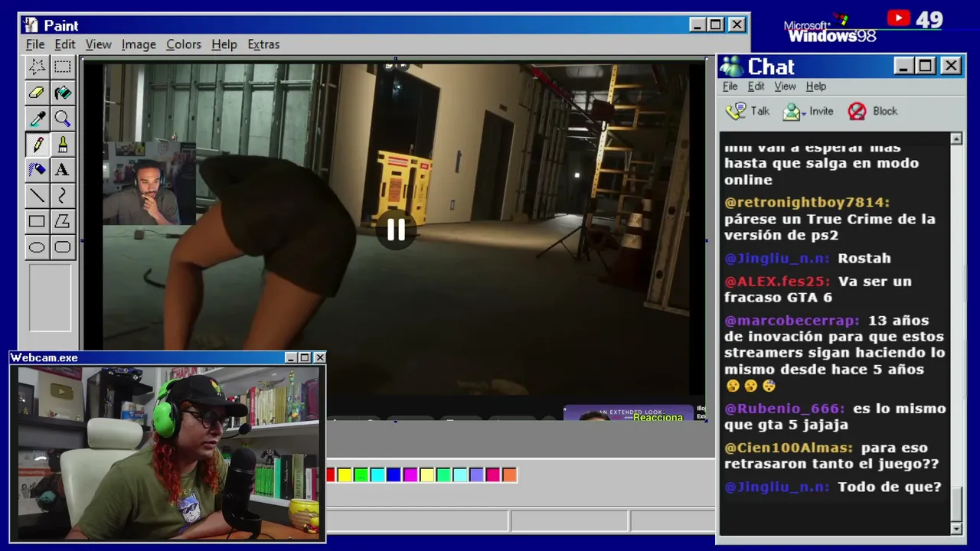
Task: Select the Free-Form Select star tool
Action: tap(37, 67)
